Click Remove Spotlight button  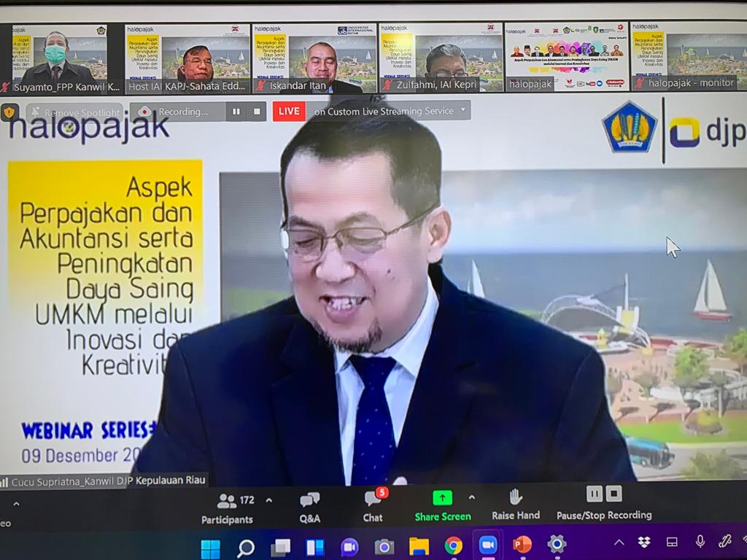[x=75, y=112]
